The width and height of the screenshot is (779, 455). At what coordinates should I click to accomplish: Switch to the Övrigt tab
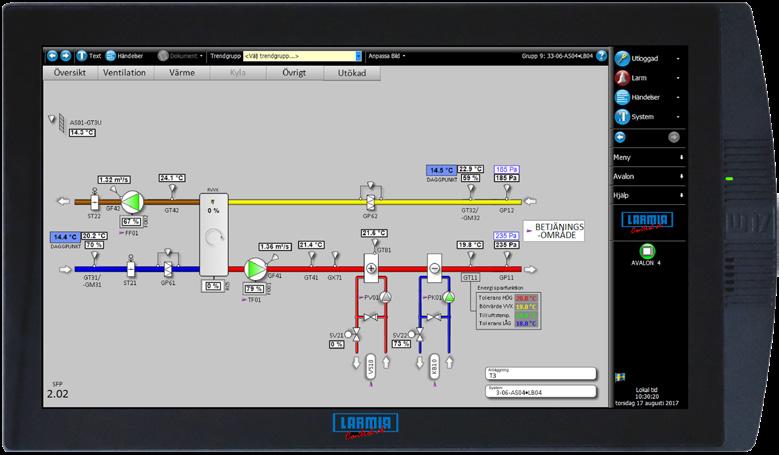(295, 73)
